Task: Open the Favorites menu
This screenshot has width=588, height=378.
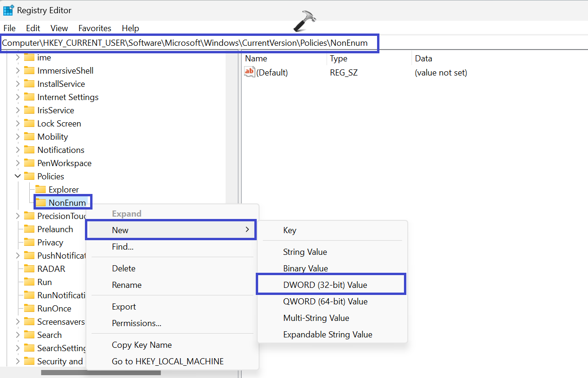Action: tap(95, 28)
